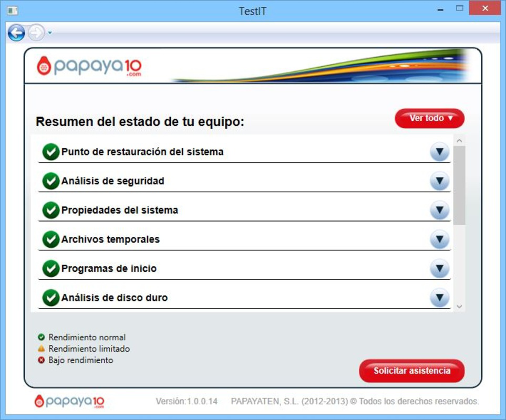The width and height of the screenshot is (506, 420).
Task: Click the PAPAYATEN, S.L. copyright text
Action: (355, 401)
